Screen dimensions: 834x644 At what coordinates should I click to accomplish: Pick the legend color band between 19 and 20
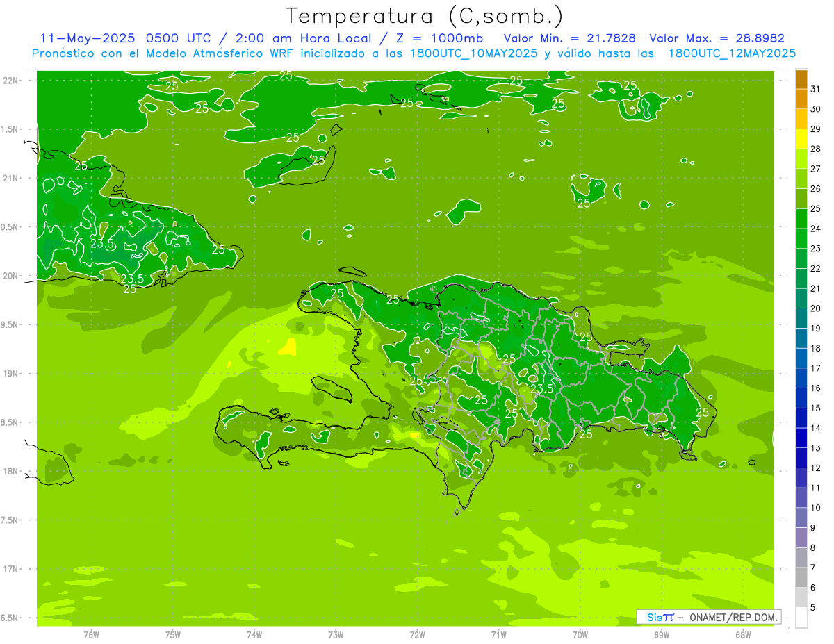(801, 318)
